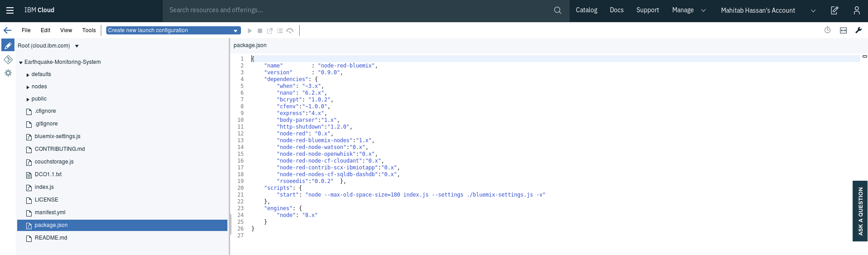This screenshot has height=255, width=868.
Task: Open the Support link
Action: tap(647, 10)
